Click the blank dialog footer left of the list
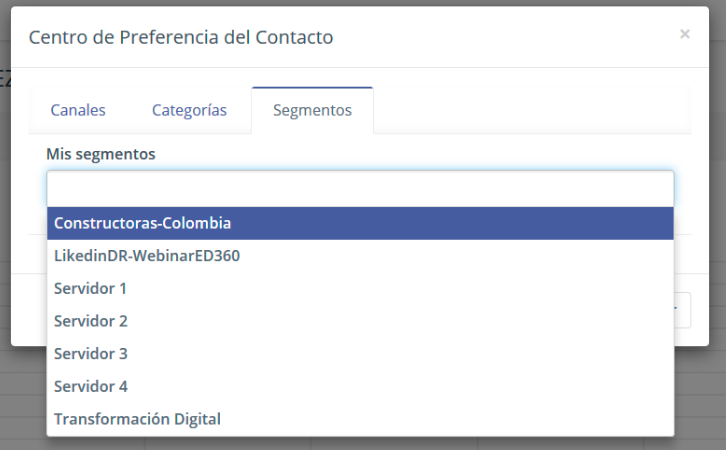The width and height of the screenshot is (726, 450). point(29,308)
